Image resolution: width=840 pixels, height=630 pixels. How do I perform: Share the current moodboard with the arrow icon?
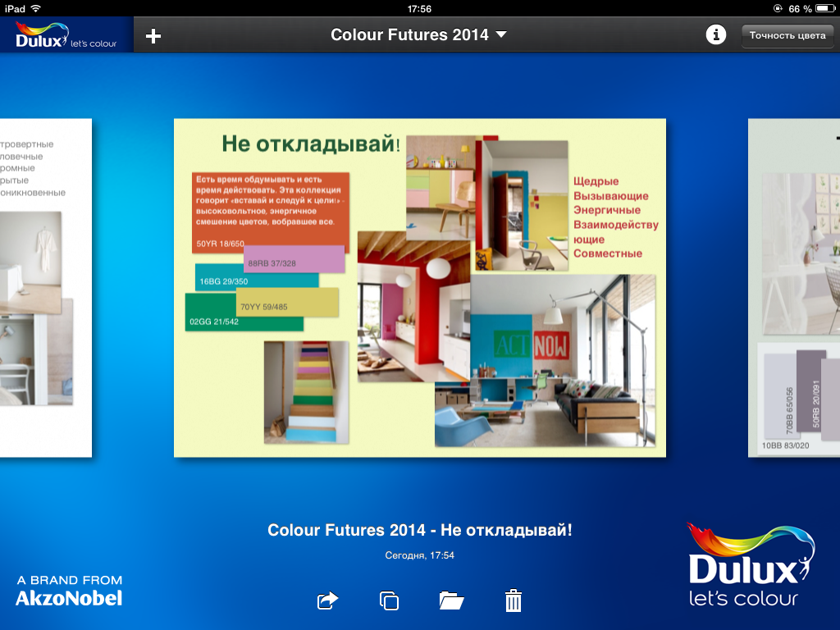[x=327, y=600]
